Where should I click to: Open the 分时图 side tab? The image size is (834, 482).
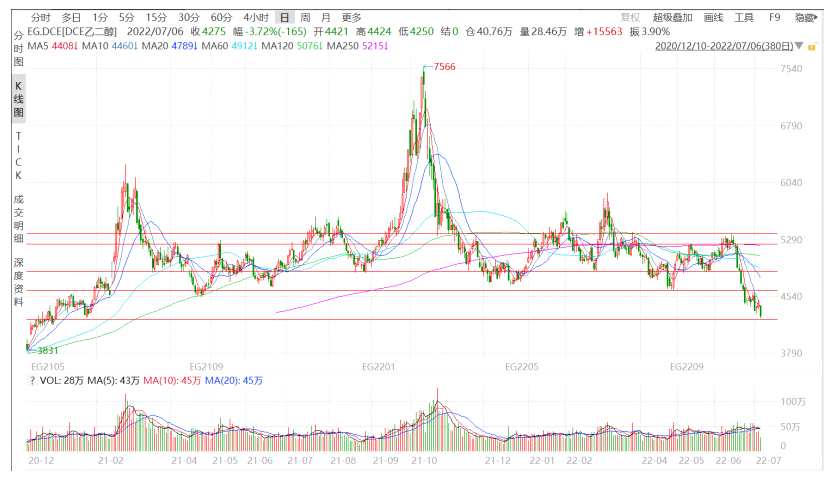18,48
